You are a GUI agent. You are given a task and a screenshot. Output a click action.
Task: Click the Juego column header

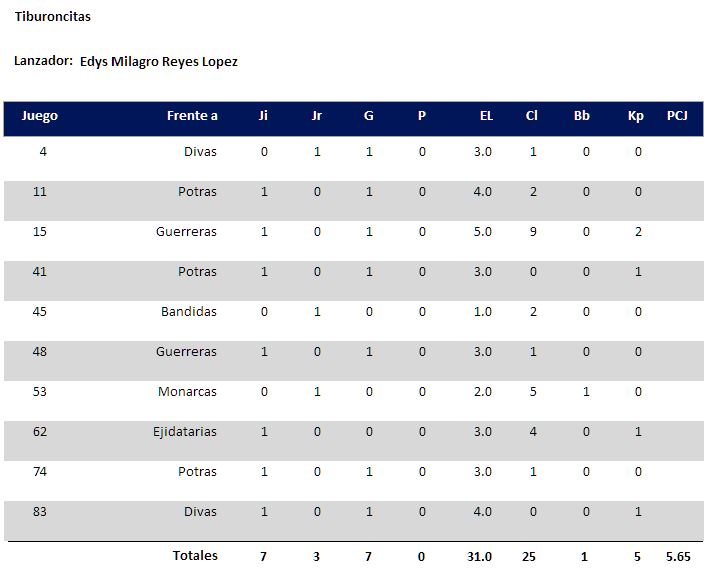tap(39, 116)
